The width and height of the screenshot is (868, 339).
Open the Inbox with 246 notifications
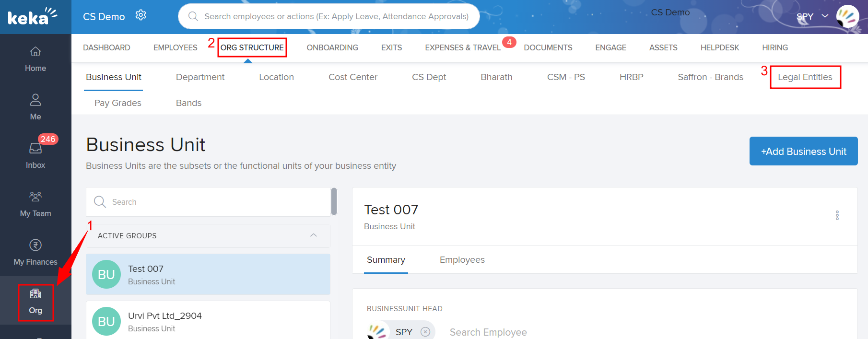[x=35, y=149]
